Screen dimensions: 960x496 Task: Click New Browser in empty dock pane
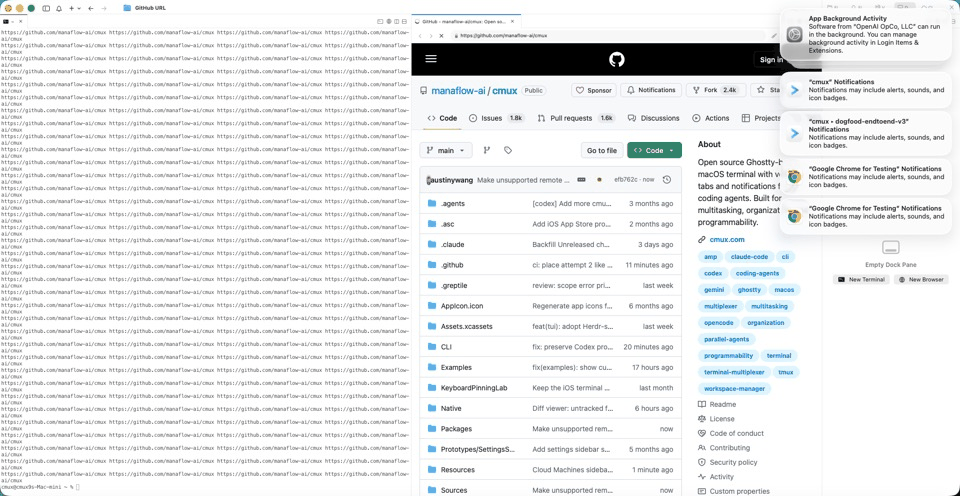(x=921, y=279)
